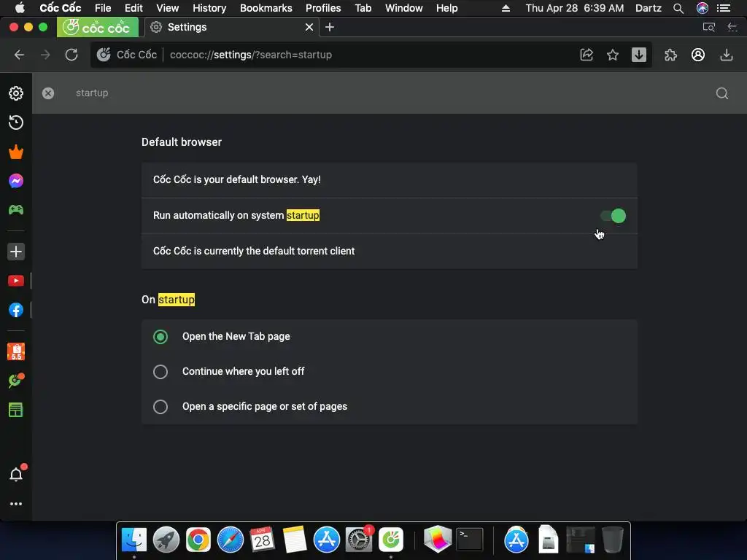
Task: Open Facebook from the sidebar
Action: pyautogui.click(x=16, y=310)
